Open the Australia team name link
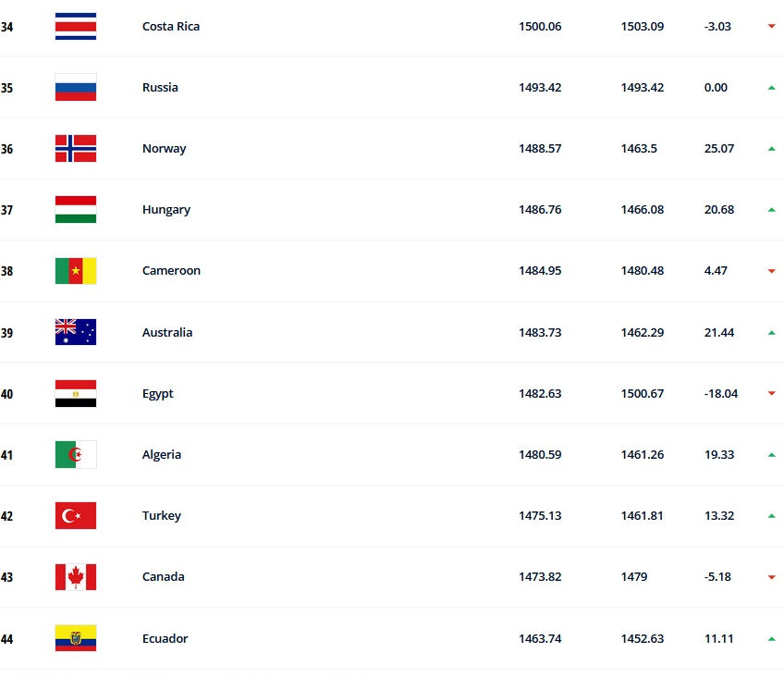 [x=167, y=332]
